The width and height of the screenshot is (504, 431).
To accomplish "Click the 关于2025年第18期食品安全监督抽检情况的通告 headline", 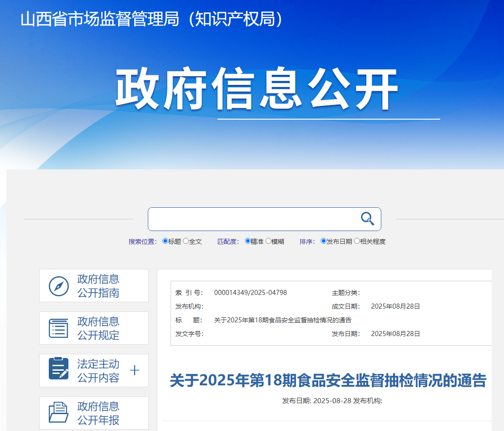I will pyautogui.click(x=328, y=380).
